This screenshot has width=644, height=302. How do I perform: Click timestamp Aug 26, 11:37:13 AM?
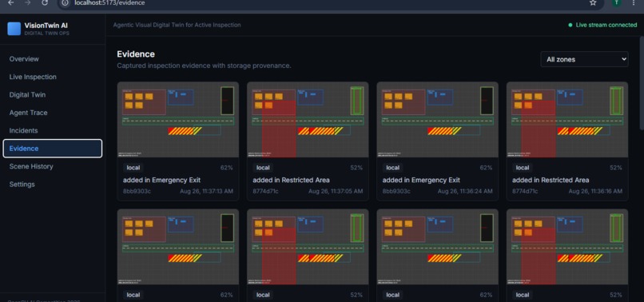[x=207, y=192]
